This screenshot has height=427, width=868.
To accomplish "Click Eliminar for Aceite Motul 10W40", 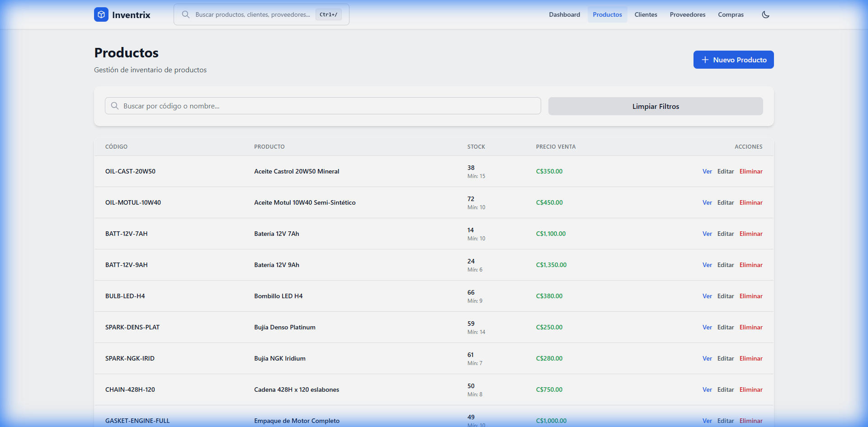I will (x=750, y=202).
